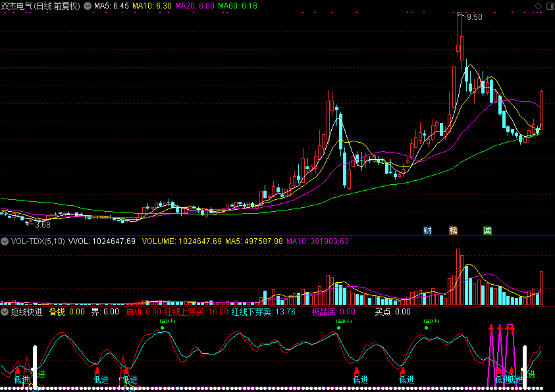Select the 短线快进 indicator name
The width and height of the screenshot is (555, 392).
(26, 312)
